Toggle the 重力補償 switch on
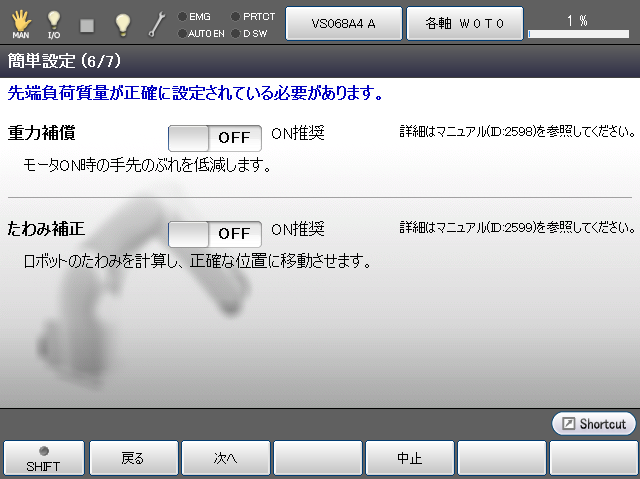 (214, 137)
